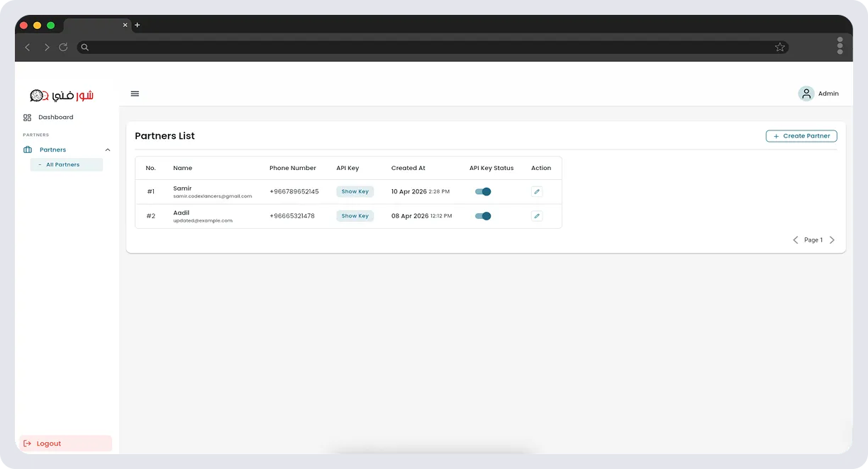This screenshot has height=469, width=868.
Task: Click the Phone Number column header
Action: [293, 168]
